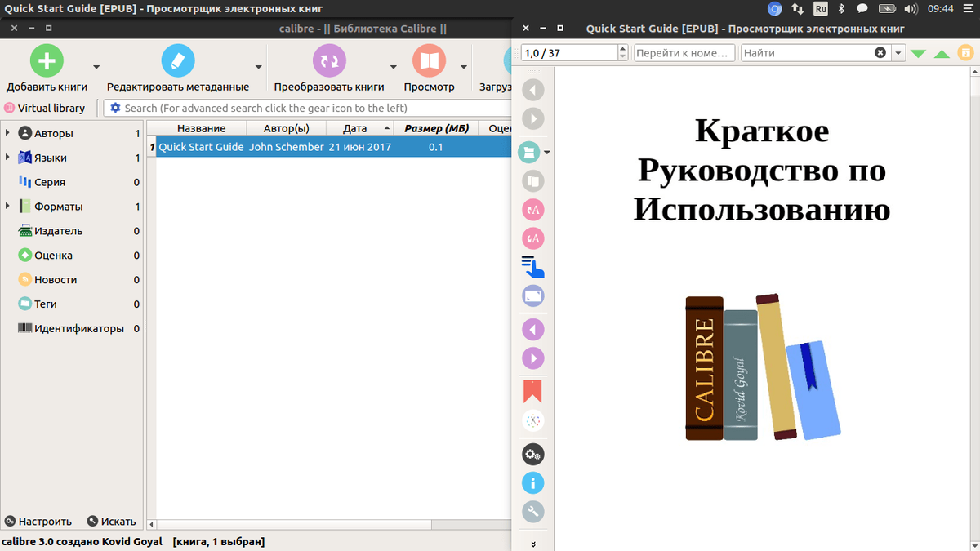Screen dimensions: 980x551
Task: Click the Добавить книги (Add books) icon
Action: pyautogui.click(x=47, y=60)
